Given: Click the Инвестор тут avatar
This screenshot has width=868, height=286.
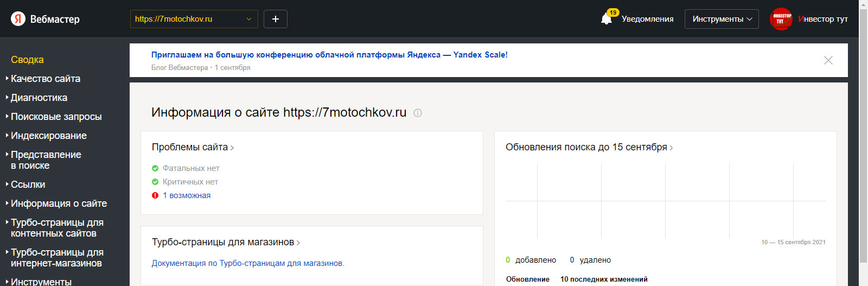Looking at the screenshot, I should pyautogui.click(x=781, y=19).
